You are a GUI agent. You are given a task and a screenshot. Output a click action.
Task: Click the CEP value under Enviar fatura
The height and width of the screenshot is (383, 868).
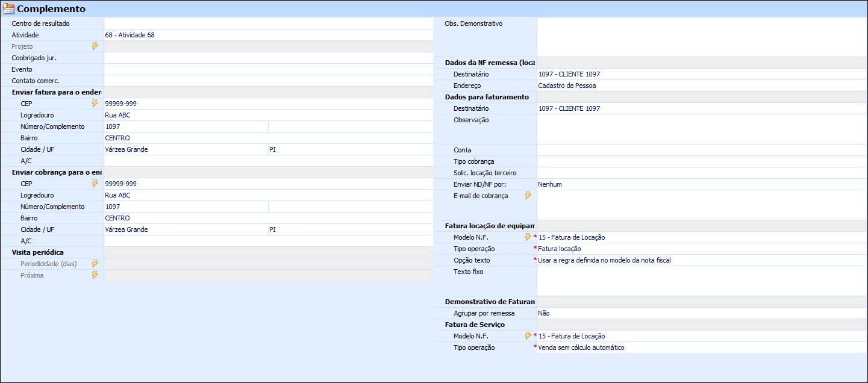click(x=269, y=104)
